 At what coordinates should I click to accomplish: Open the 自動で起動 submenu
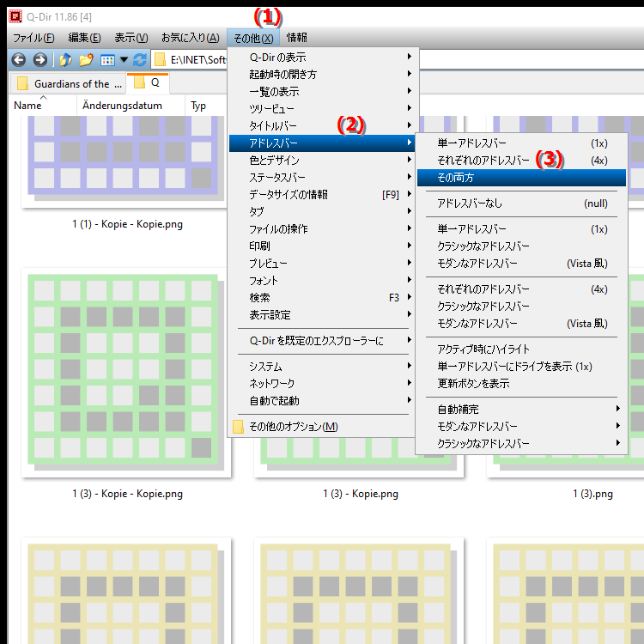[x=322, y=401]
